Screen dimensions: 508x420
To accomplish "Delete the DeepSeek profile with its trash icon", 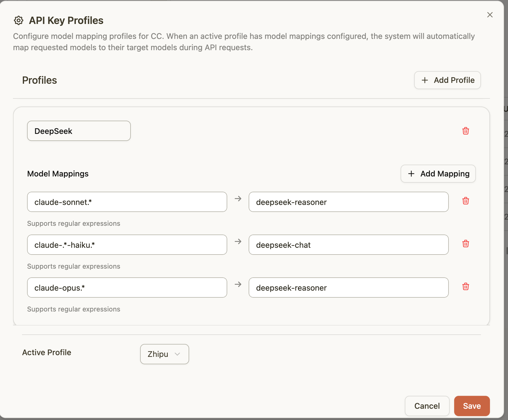I will tap(465, 131).
